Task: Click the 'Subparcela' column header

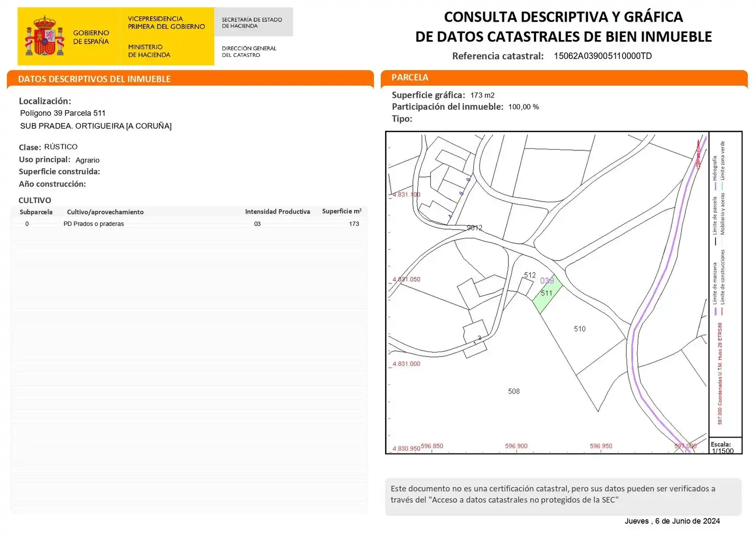Action: (x=36, y=212)
